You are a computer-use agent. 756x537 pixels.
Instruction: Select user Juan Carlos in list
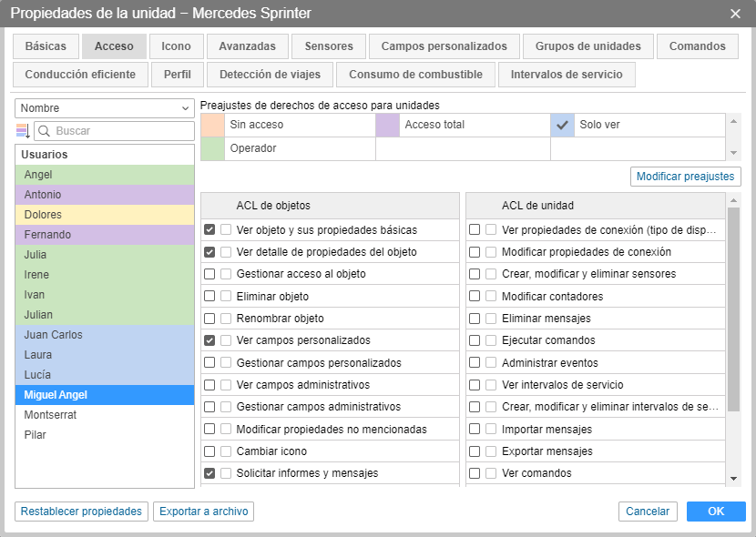54,335
